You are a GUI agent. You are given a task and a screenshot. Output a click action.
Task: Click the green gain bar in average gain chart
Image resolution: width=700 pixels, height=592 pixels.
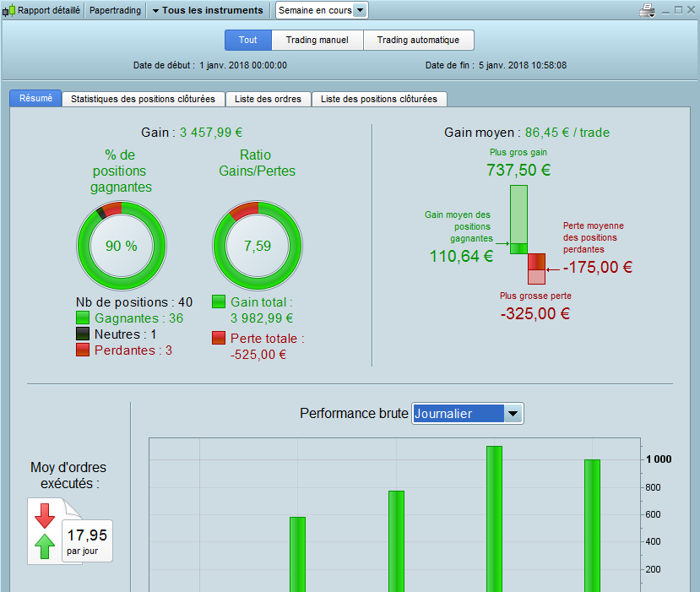click(518, 220)
